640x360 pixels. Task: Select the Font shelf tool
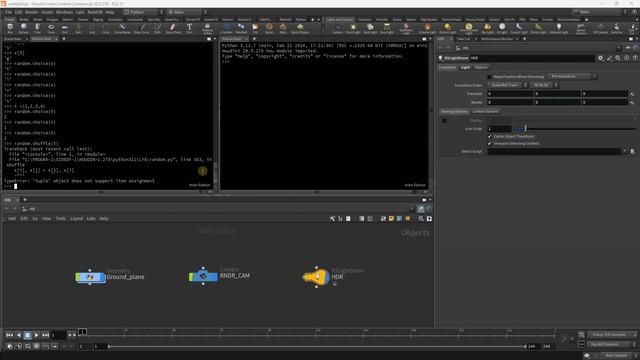[x=189, y=28]
